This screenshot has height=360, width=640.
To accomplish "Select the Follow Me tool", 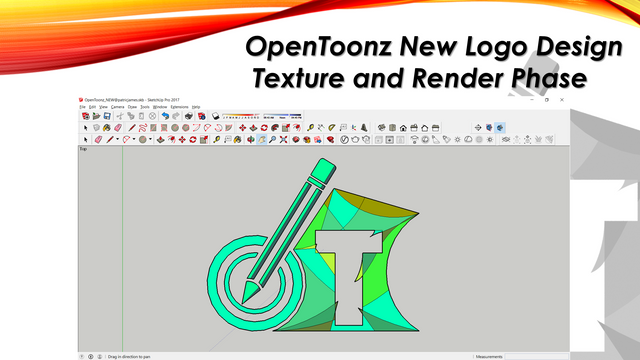I will click(275, 128).
